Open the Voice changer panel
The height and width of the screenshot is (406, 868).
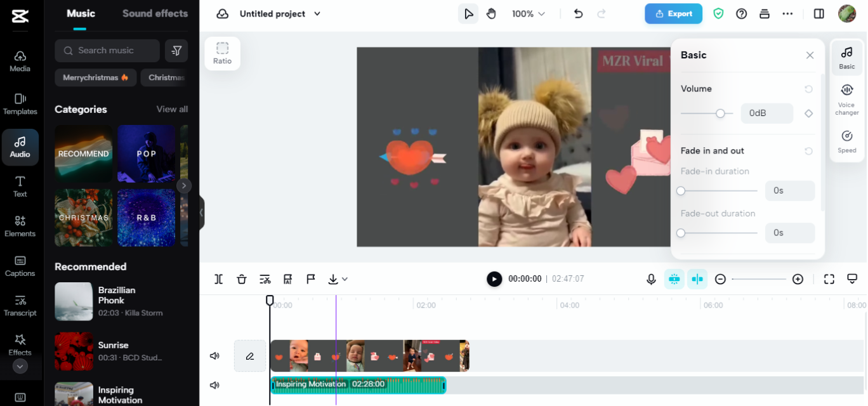point(846,98)
